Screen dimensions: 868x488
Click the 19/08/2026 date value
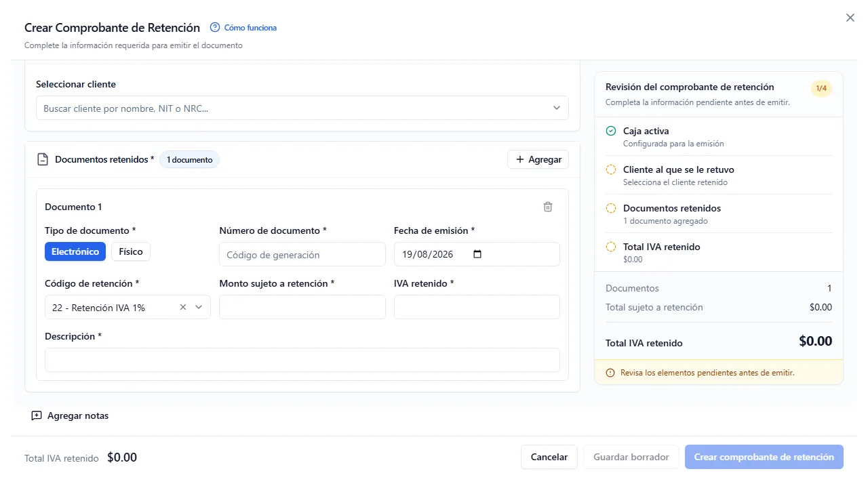pyautogui.click(x=427, y=255)
